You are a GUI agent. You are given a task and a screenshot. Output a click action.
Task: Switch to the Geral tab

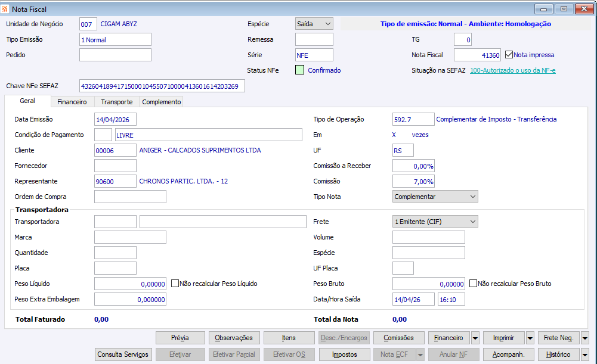[x=27, y=101]
